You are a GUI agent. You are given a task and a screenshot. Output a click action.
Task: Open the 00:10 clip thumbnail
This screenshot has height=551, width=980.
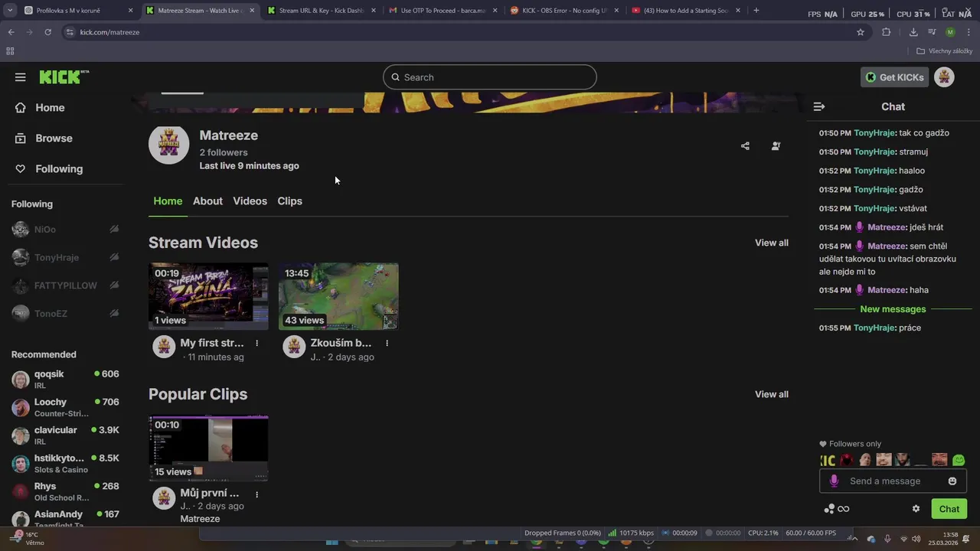coord(208,448)
